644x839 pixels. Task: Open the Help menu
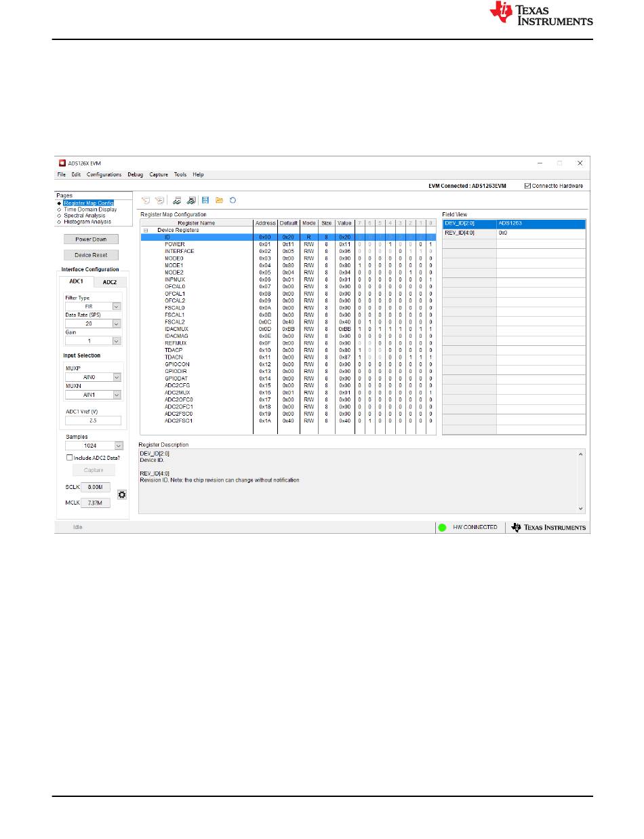[x=198, y=174]
